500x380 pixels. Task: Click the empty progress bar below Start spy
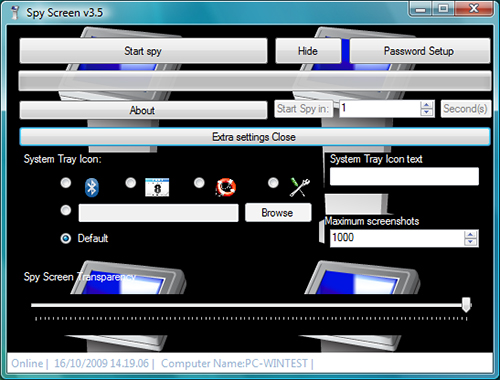click(x=255, y=81)
